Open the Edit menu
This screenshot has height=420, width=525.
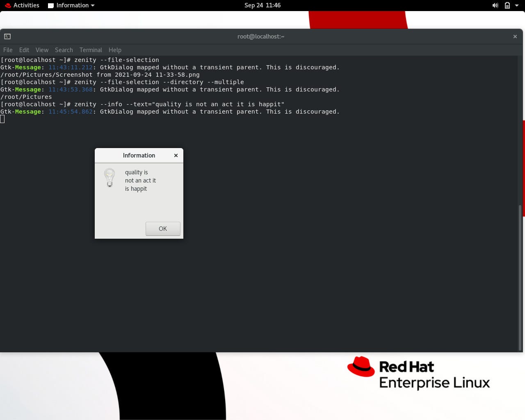tap(24, 50)
